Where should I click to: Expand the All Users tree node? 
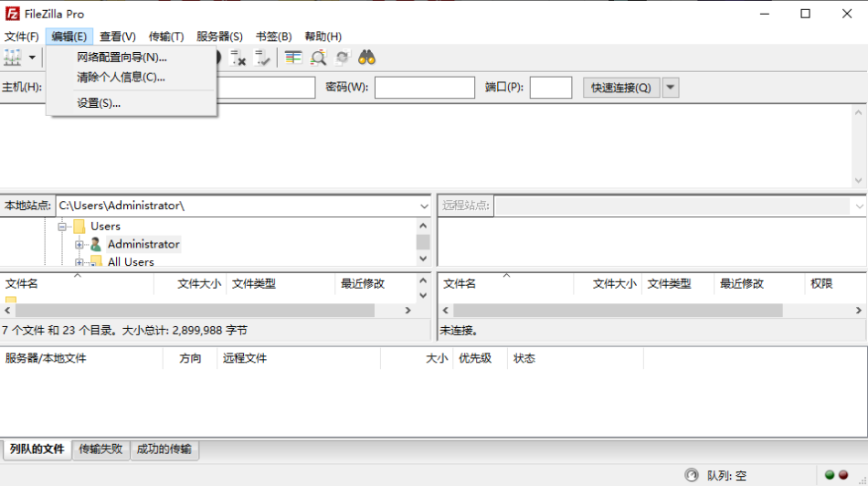tap(79, 262)
